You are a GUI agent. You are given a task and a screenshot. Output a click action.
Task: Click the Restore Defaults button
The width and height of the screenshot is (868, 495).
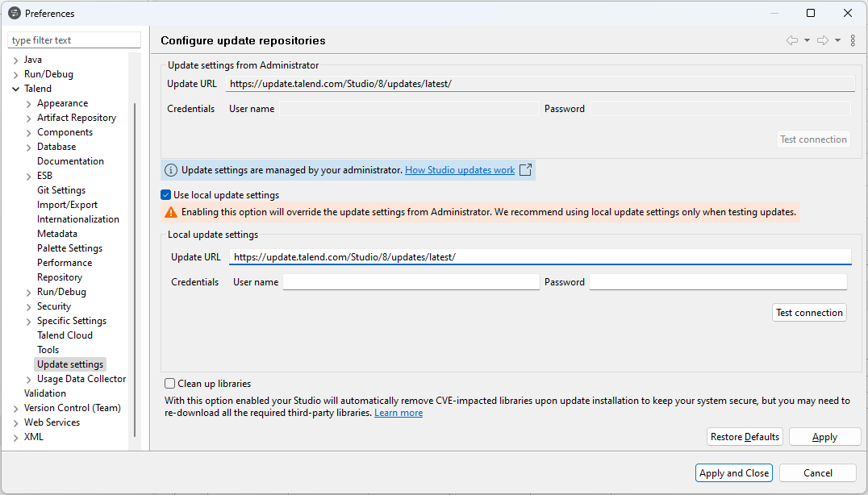[744, 436]
